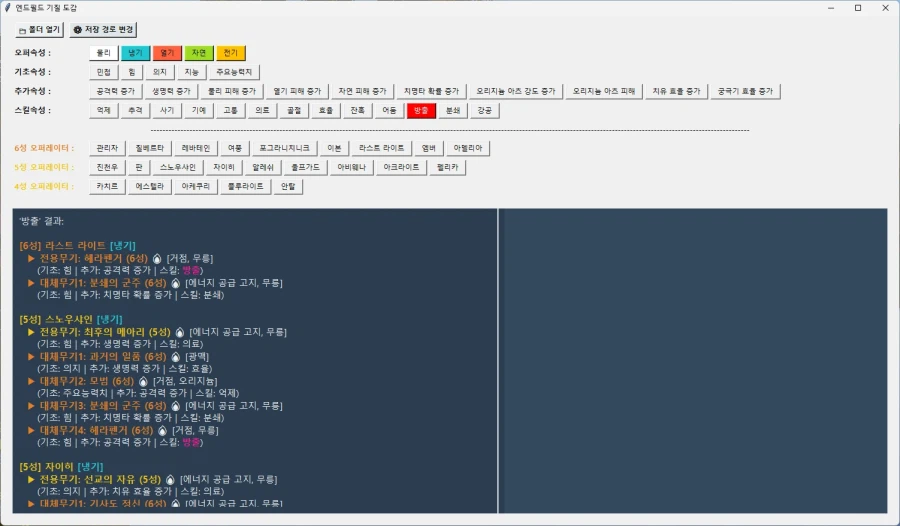Pick the 울프가드 operator button
The image size is (900, 526).
pos(305,167)
